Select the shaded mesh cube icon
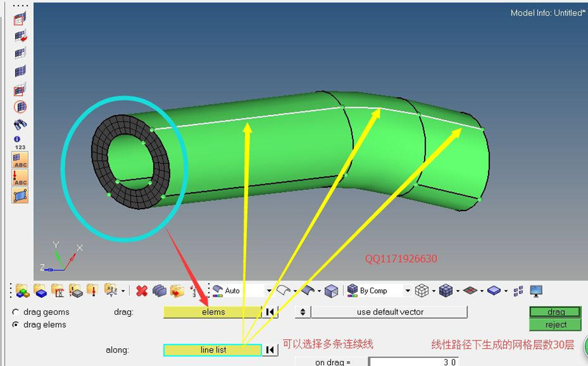588x366 pixels. (446, 291)
